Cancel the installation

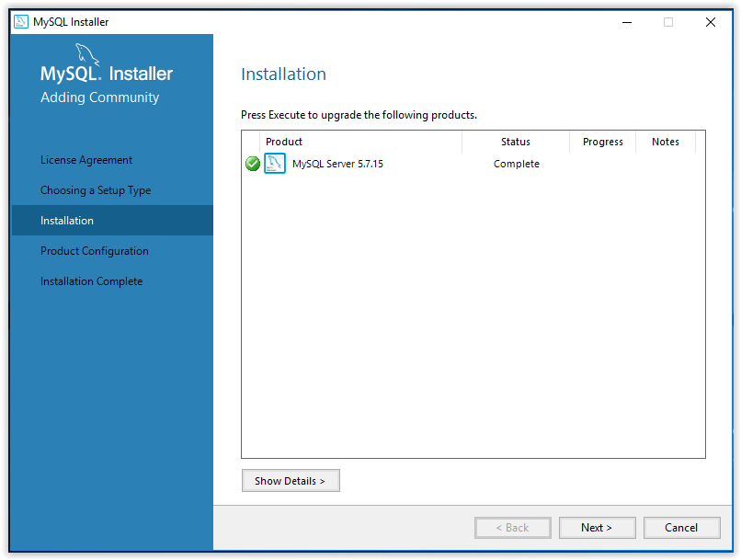681,528
